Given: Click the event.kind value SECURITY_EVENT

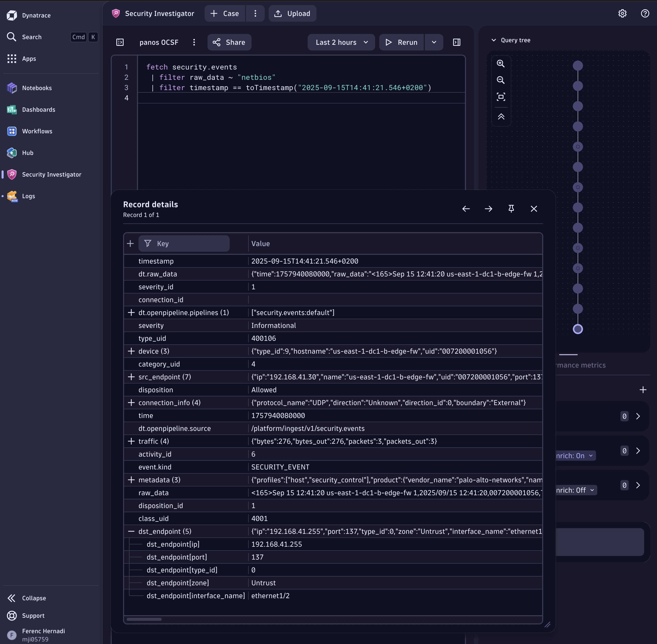Looking at the screenshot, I should [x=280, y=467].
